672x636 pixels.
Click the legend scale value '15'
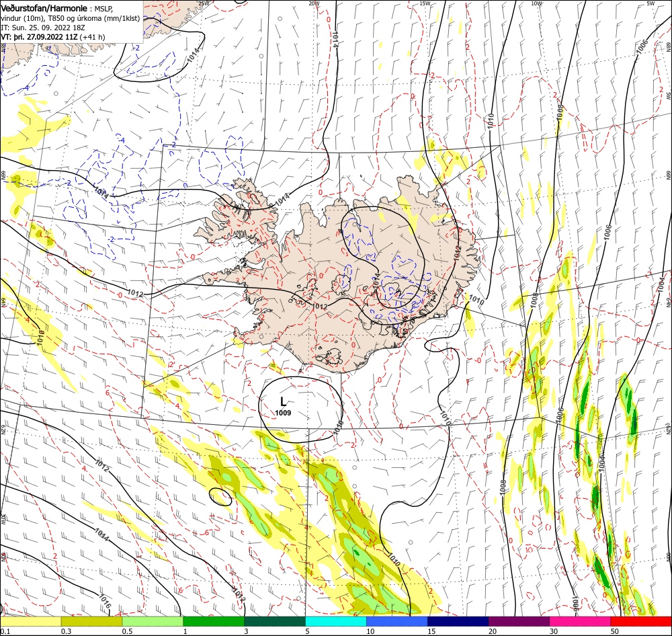(431, 631)
